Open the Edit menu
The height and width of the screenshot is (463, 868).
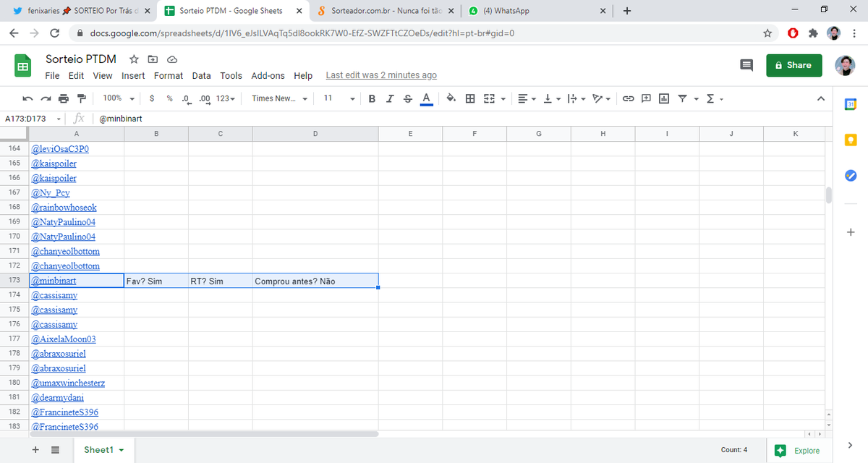click(76, 75)
